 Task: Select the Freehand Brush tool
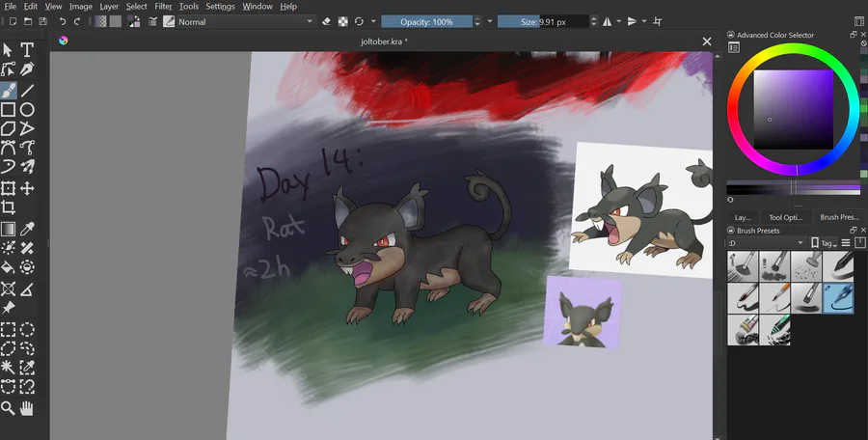coord(8,90)
